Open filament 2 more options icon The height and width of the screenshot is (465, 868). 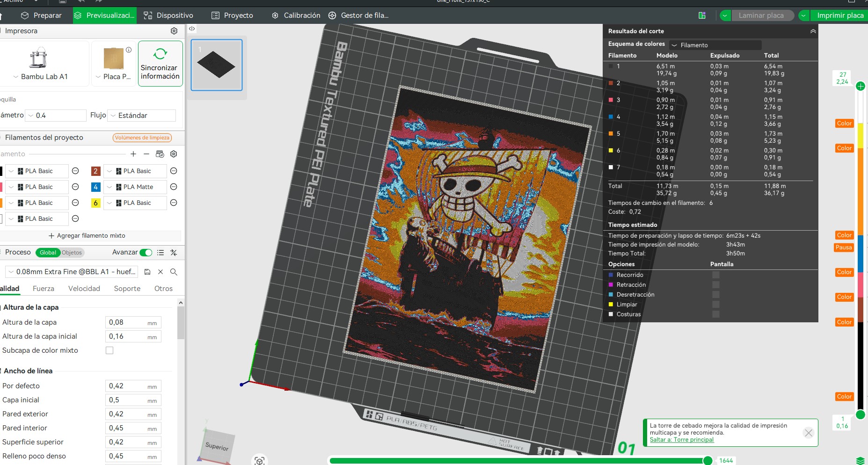click(174, 171)
